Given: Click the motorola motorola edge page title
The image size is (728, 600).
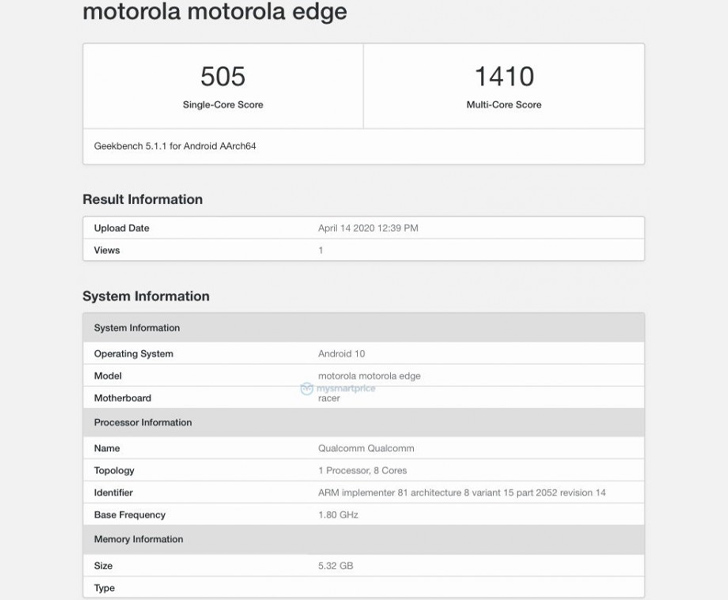Looking at the screenshot, I should 215,13.
